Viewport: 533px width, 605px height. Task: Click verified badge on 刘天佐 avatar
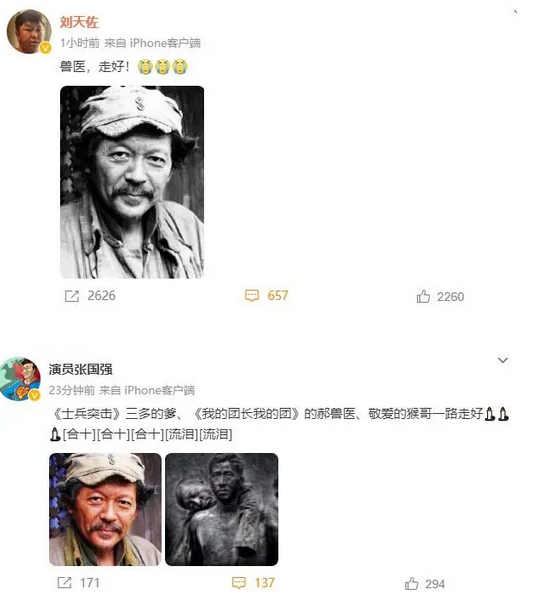[x=45, y=48]
